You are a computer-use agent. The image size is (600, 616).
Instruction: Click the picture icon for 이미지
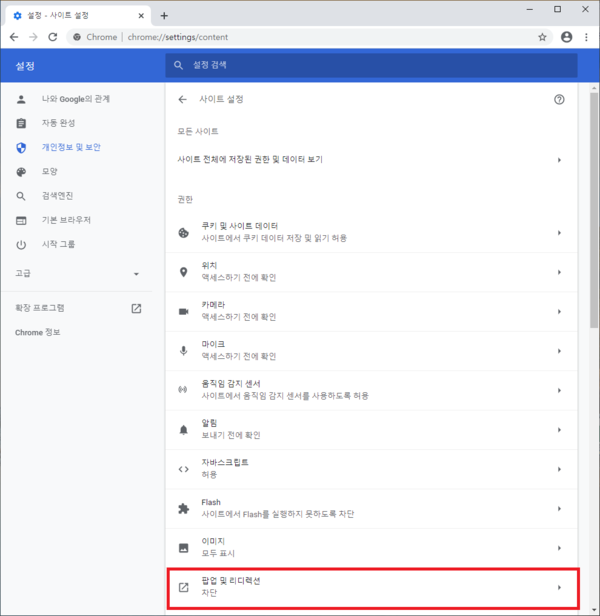[183, 548]
